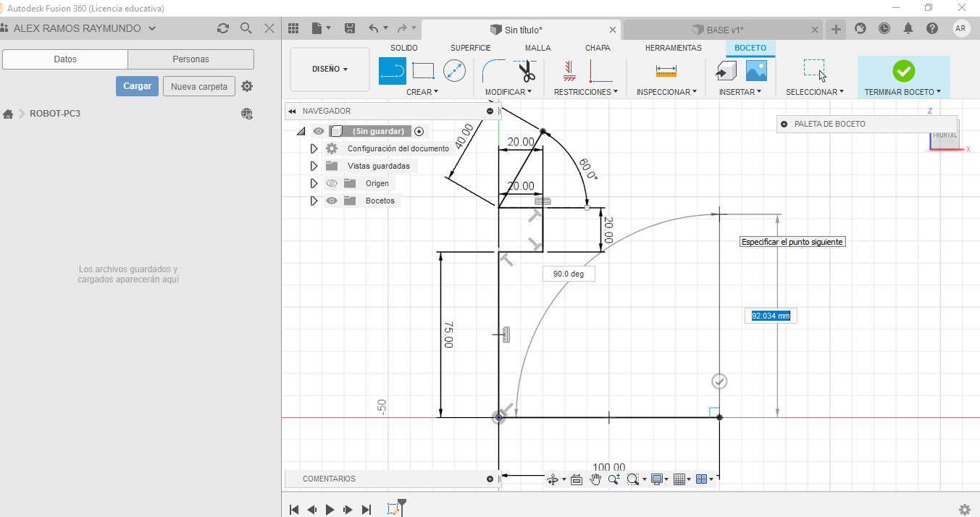Click the Measure ruler icon
980x517 pixels.
pos(666,71)
